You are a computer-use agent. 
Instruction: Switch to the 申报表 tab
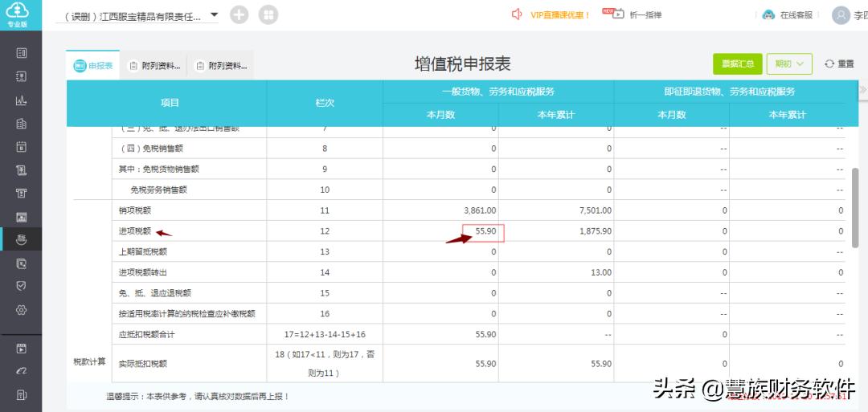(x=93, y=65)
